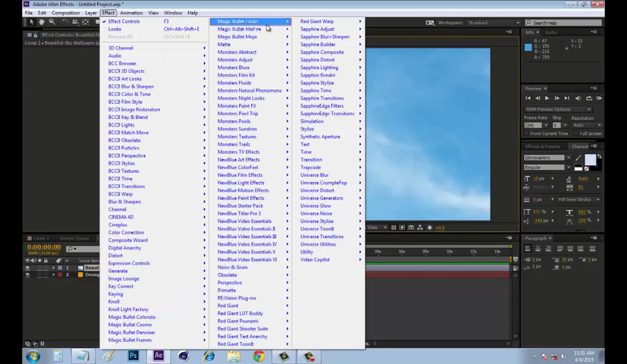Jump to last frame in Preview
627x364 pixels.
pyautogui.click(x=567, y=98)
